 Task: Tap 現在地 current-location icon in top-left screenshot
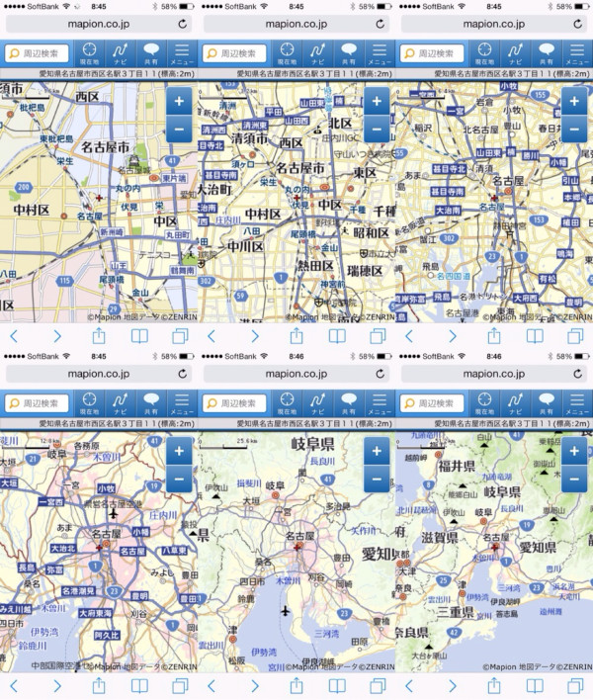point(90,53)
